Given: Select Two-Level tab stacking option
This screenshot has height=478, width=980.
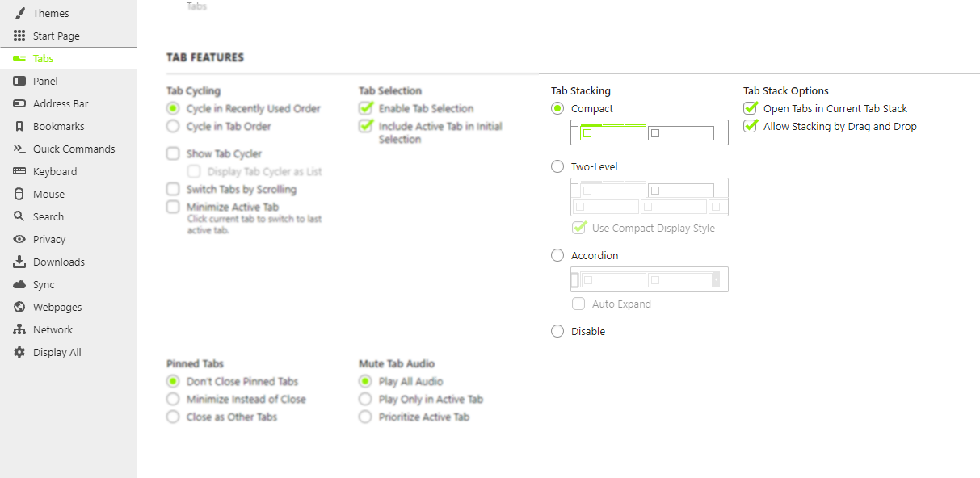Looking at the screenshot, I should [x=557, y=166].
